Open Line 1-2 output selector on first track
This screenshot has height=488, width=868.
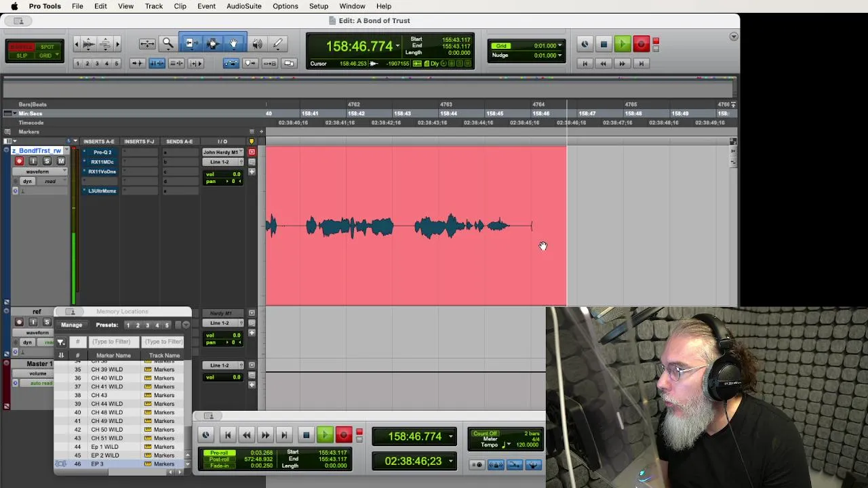(x=222, y=162)
